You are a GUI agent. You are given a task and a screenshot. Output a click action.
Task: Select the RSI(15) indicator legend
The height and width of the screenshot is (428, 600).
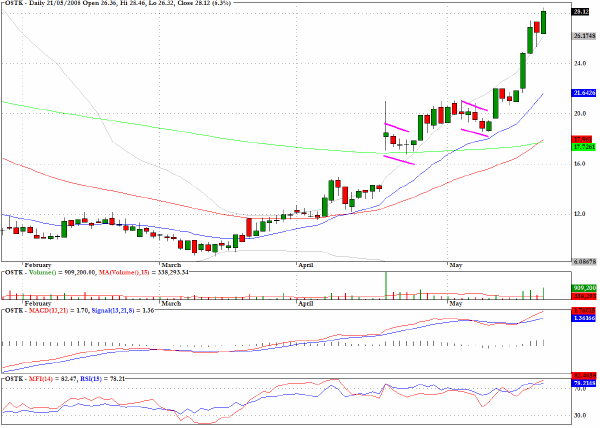click(91, 379)
